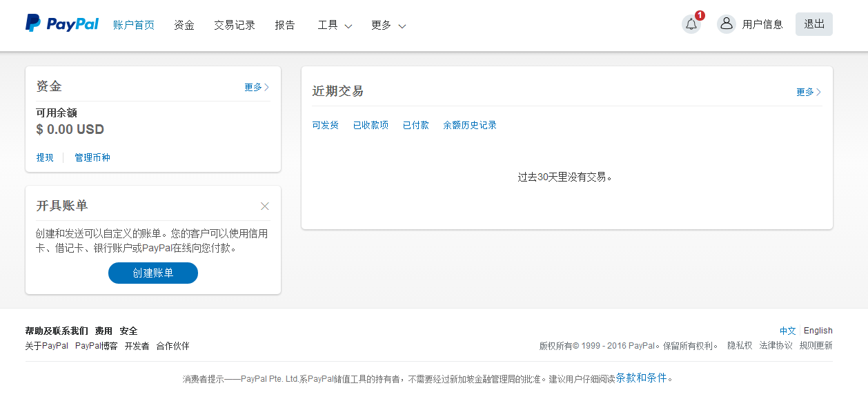Open the 规则更新 footer link

click(x=816, y=346)
